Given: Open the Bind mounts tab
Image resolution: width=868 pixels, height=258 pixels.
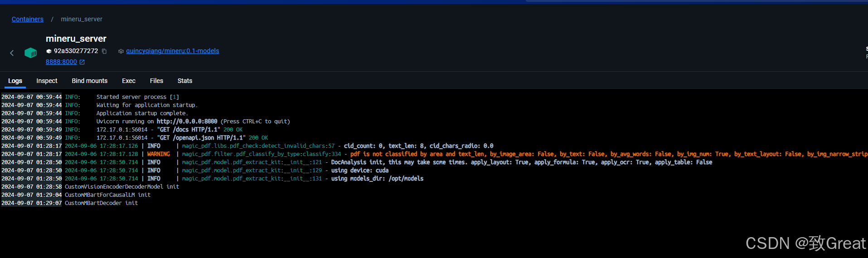Looking at the screenshot, I should tap(90, 81).
